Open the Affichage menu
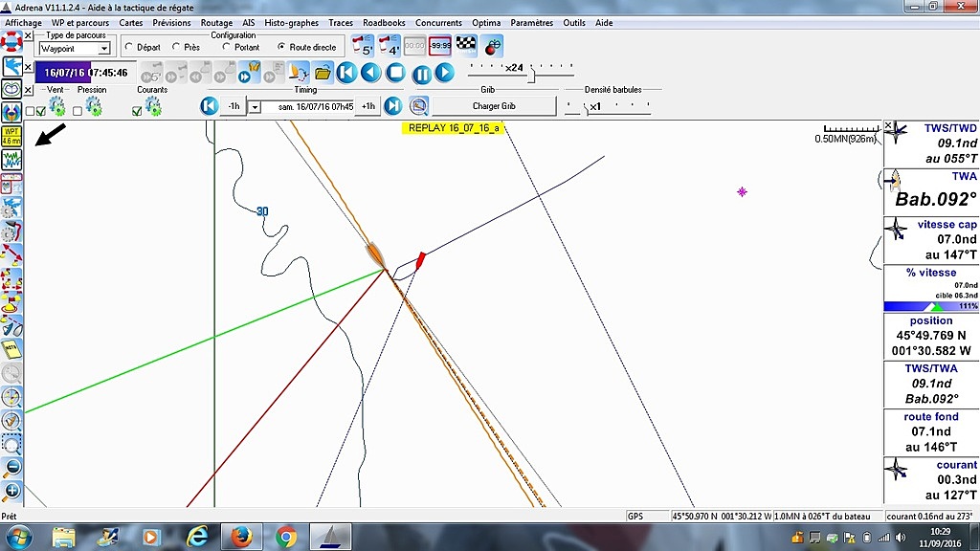980x551 pixels. click(x=23, y=23)
